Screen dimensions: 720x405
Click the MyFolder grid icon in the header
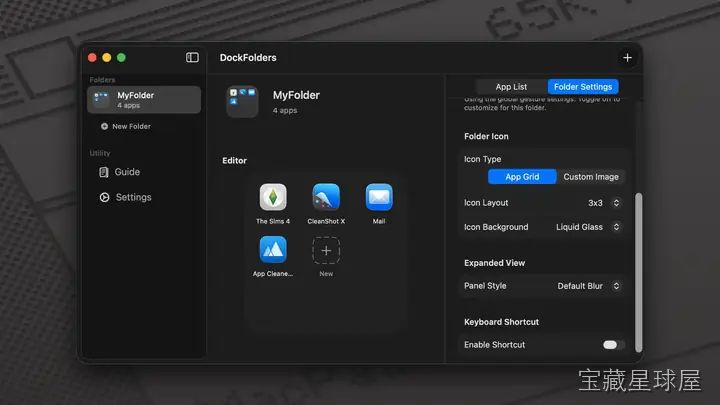point(242,101)
